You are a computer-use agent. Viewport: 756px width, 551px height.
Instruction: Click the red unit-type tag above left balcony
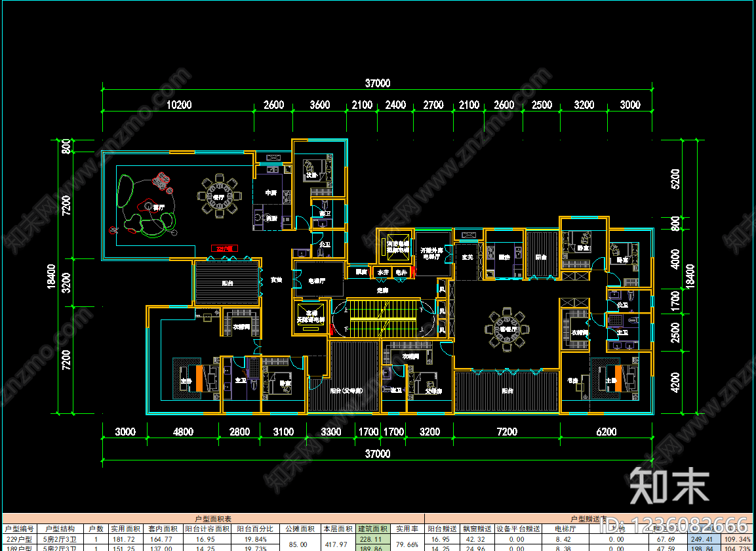pos(225,249)
